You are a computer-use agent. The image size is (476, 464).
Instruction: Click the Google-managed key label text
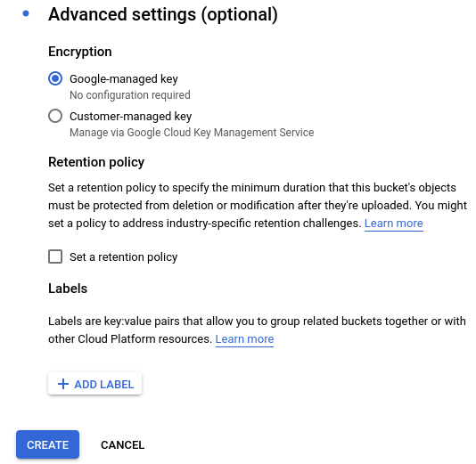[x=124, y=79]
